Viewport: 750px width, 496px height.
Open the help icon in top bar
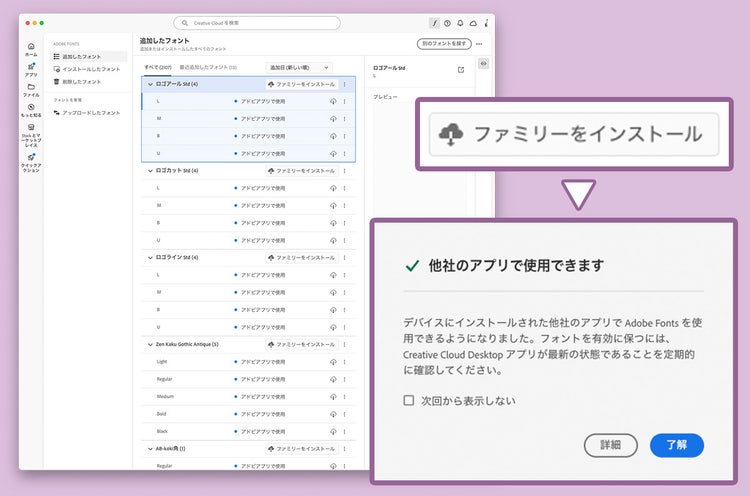[447, 23]
